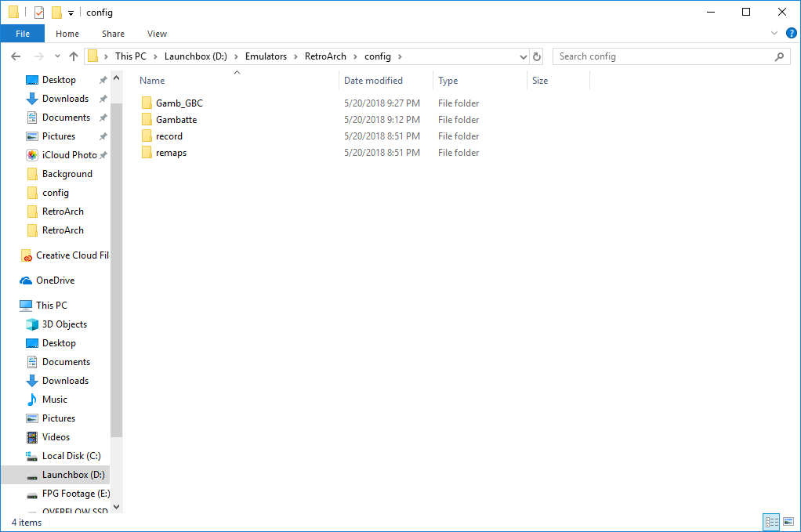Click Properties icon in quick access toolbar
The image size is (801, 532).
point(39,13)
